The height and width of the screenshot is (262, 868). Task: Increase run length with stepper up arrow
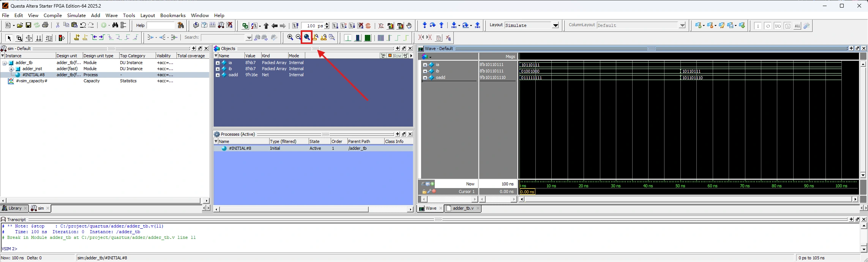click(x=327, y=24)
